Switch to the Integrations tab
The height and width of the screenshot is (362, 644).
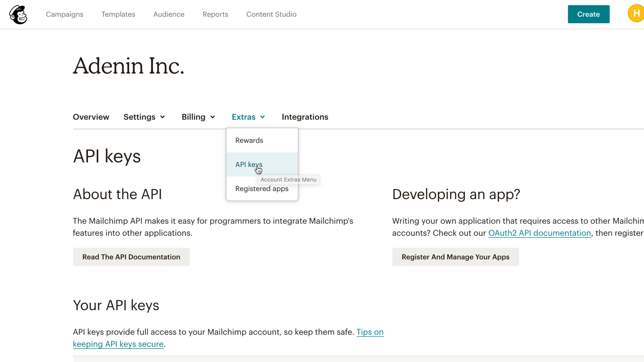pyautogui.click(x=305, y=117)
